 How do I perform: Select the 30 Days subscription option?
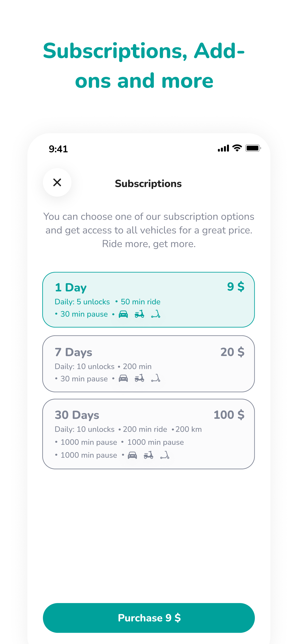[149, 434]
